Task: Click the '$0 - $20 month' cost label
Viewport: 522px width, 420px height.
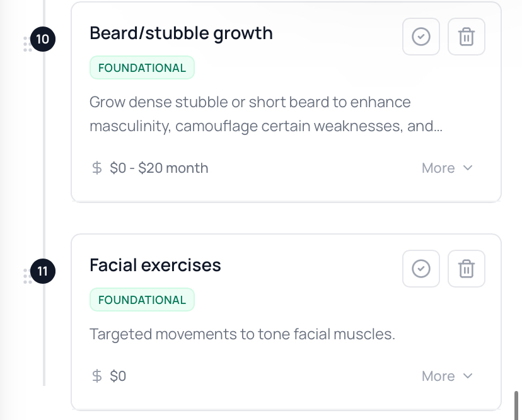Action: pos(159,168)
